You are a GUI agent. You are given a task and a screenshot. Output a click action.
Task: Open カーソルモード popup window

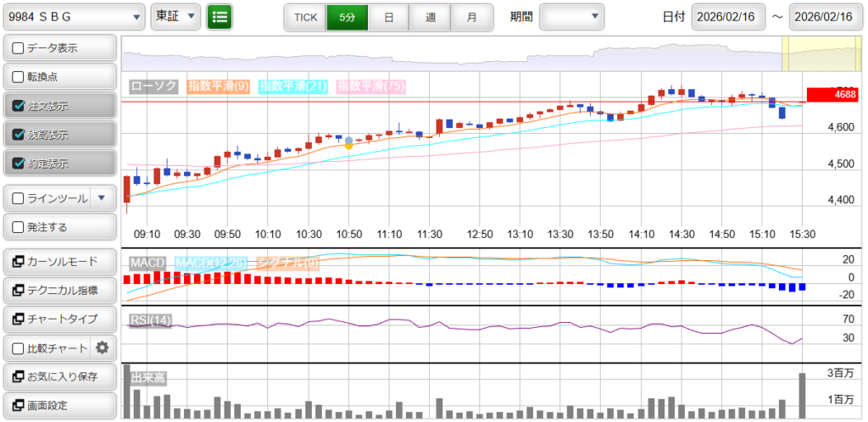click(58, 261)
